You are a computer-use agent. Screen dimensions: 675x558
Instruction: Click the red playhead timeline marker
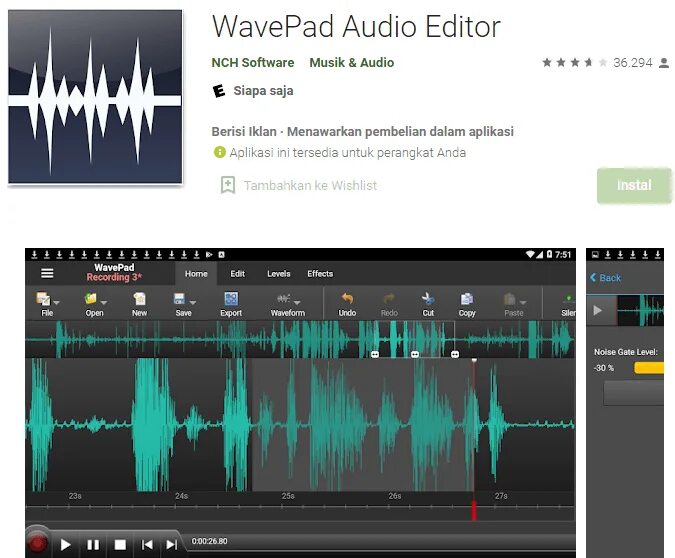click(x=474, y=511)
